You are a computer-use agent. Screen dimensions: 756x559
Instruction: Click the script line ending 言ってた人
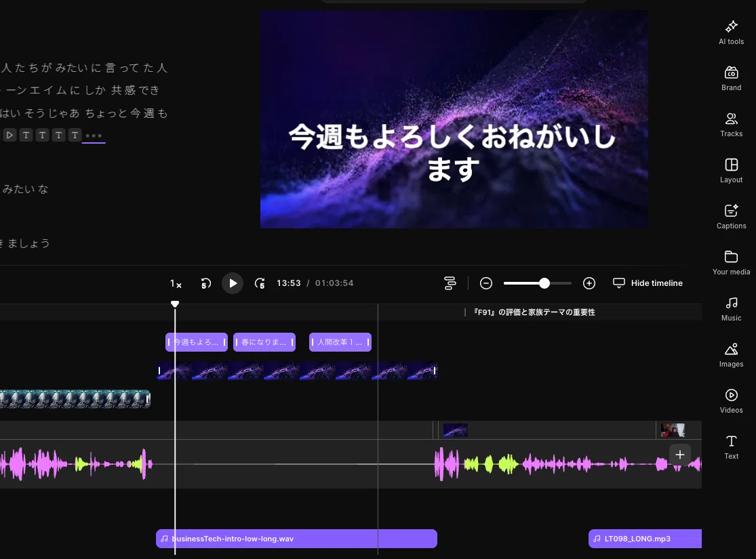(x=84, y=68)
